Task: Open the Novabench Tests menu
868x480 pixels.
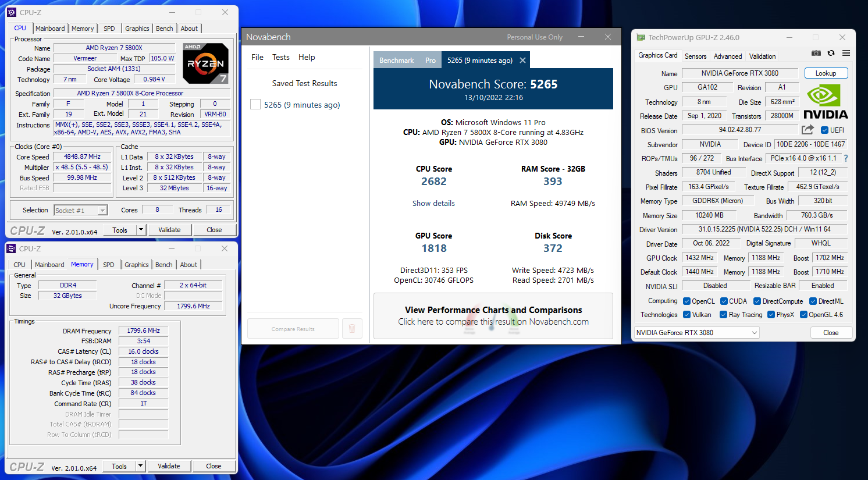Action: coord(281,57)
